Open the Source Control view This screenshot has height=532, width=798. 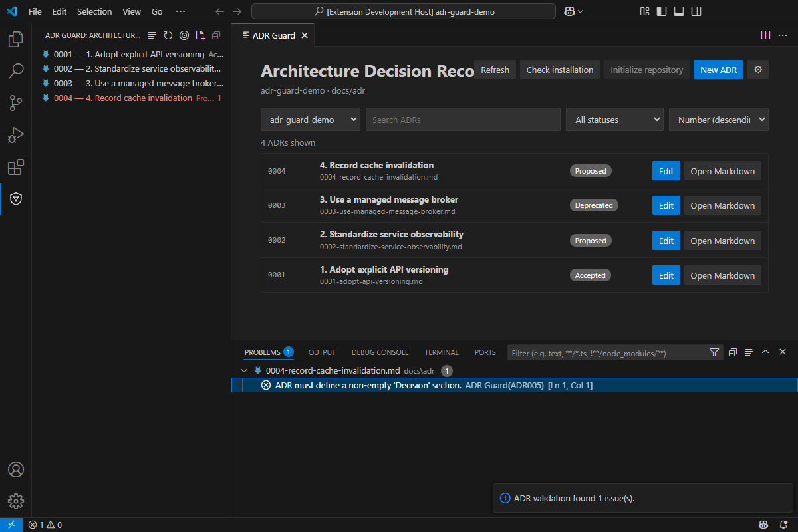pos(16,103)
